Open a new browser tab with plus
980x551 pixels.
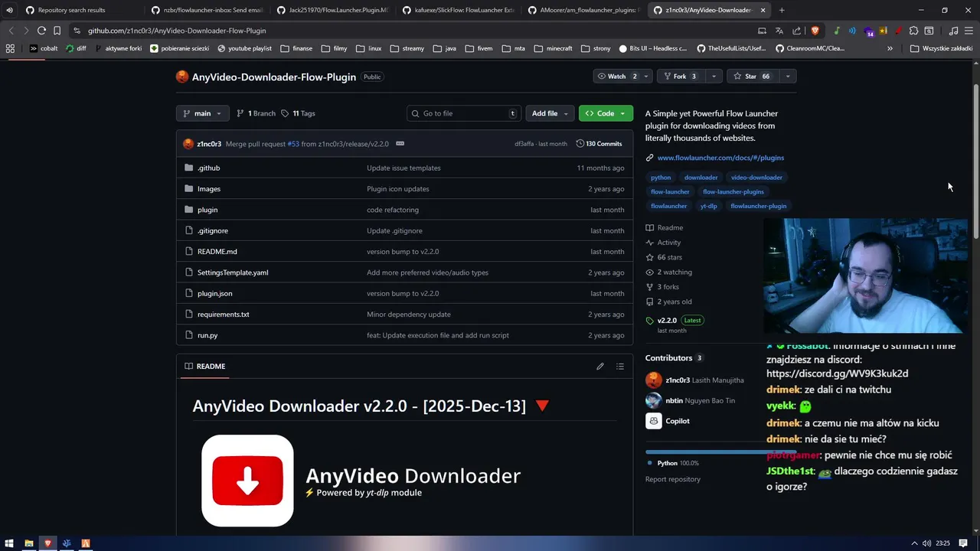tap(782, 10)
